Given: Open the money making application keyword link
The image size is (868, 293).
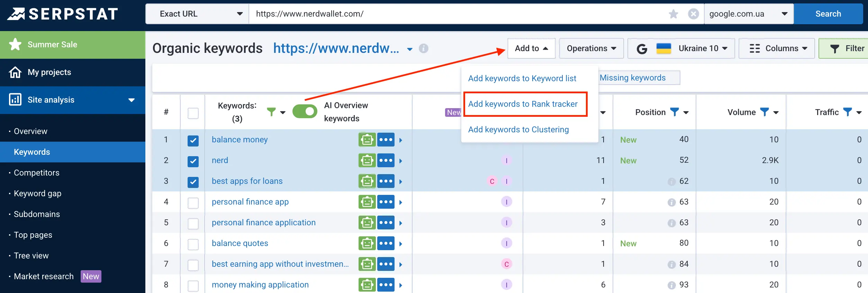Looking at the screenshot, I should coord(260,285).
